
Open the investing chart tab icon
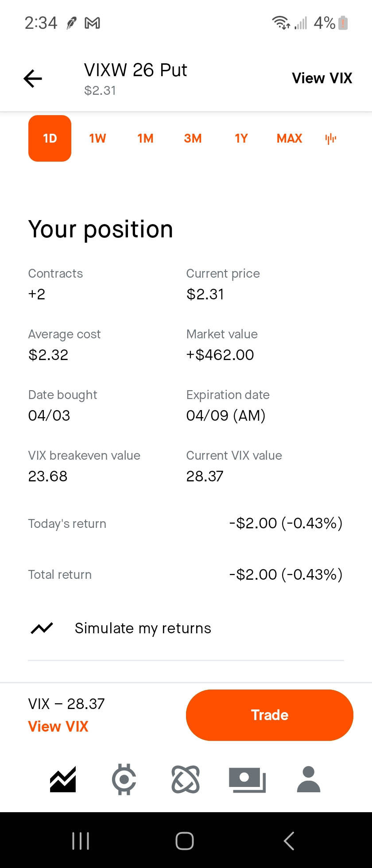pyautogui.click(x=63, y=779)
